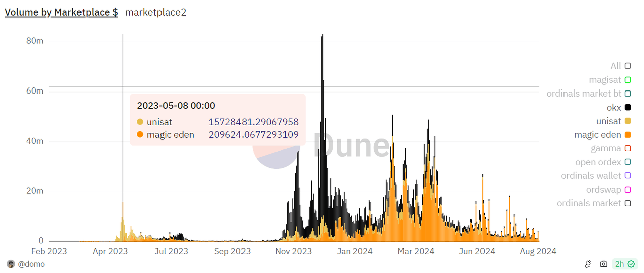This screenshot has height=273, width=644.
Task: Click the 40m y-axis label
Action: (35, 141)
